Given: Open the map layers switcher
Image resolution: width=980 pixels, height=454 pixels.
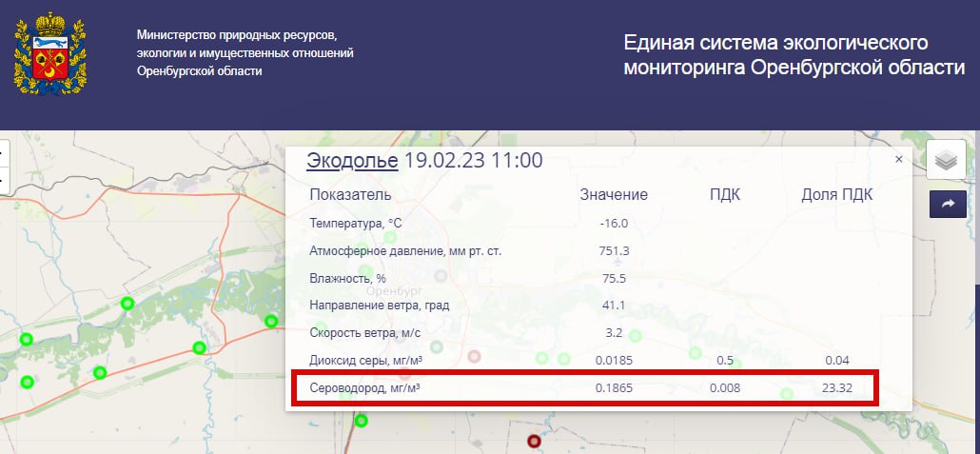Looking at the screenshot, I should click(946, 160).
